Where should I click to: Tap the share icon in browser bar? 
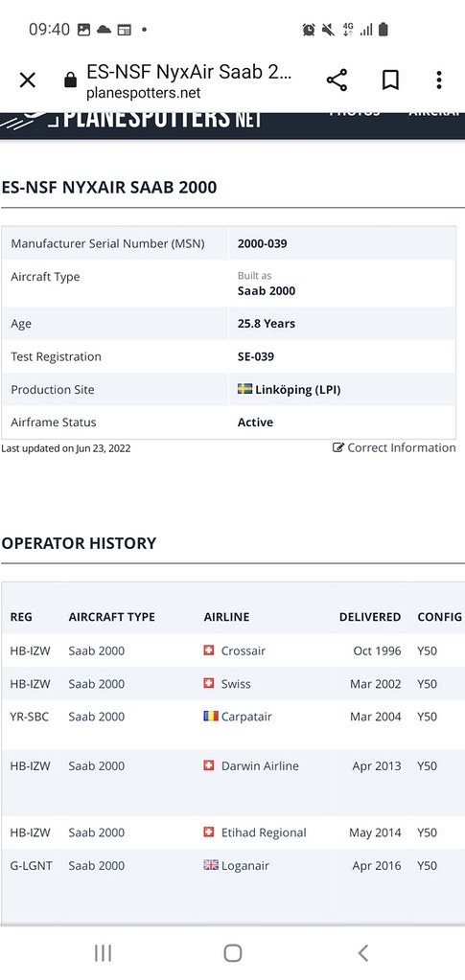click(x=337, y=80)
